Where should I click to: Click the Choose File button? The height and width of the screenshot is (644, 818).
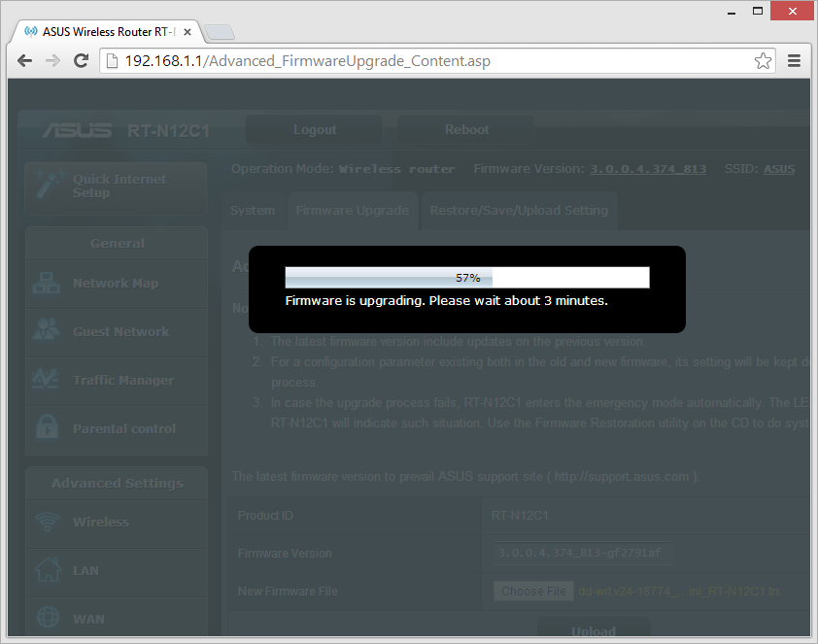coord(533,592)
